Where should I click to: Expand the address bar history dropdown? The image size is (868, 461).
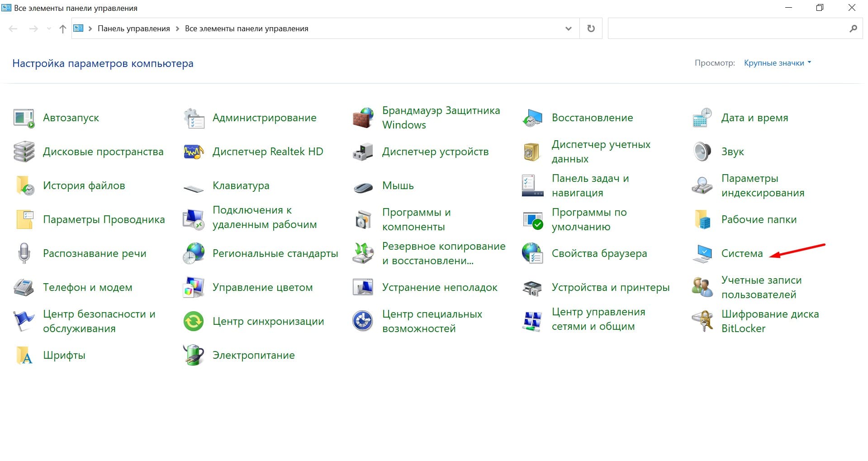point(568,29)
